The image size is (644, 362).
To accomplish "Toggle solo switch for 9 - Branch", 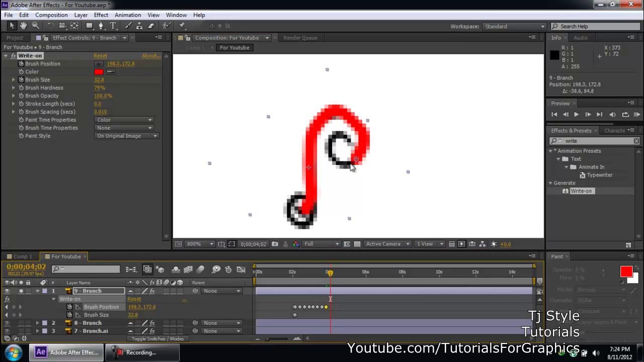I will (21, 291).
